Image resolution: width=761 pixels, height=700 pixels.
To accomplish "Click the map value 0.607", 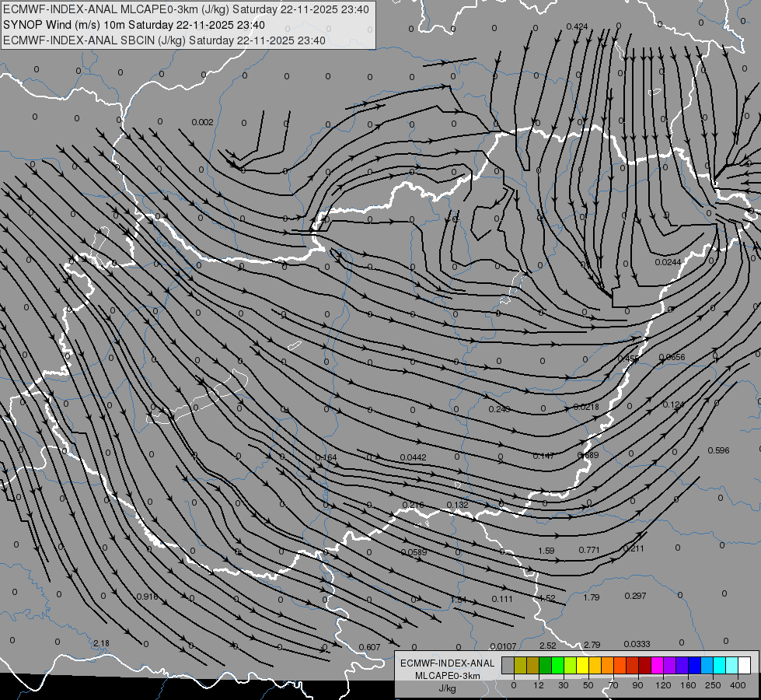I will pyautogui.click(x=369, y=647).
